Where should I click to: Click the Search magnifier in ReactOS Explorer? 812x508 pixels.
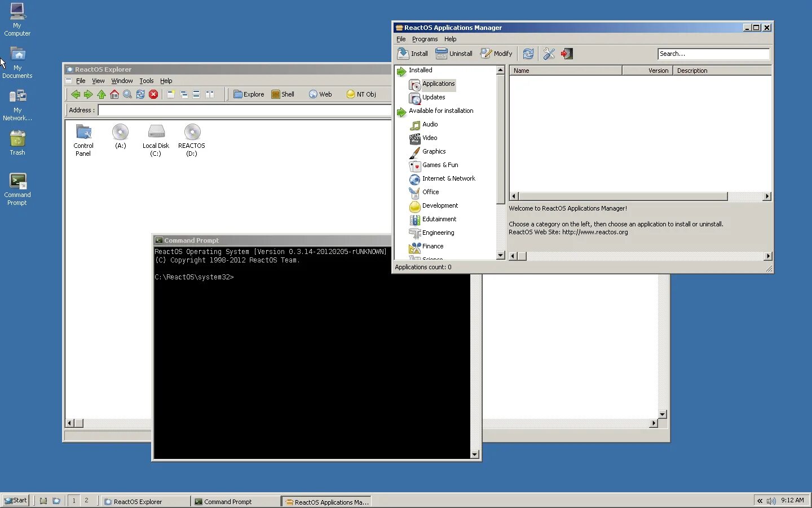coord(127,94)
